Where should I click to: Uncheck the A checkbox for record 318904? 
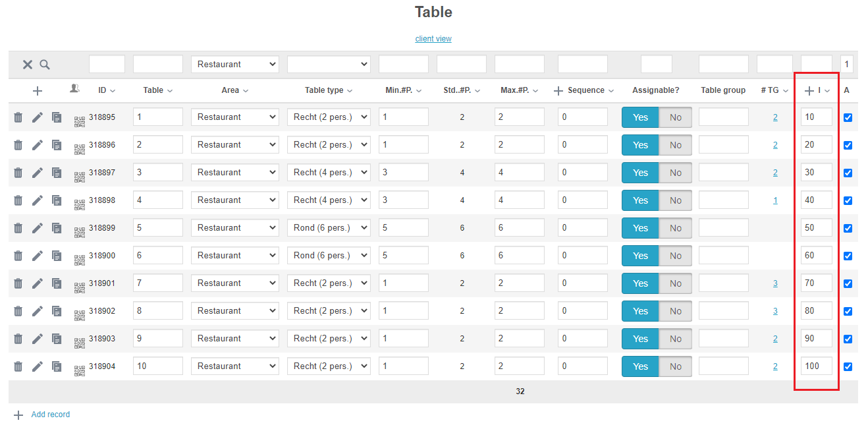pyautogui.click(x=848, y=367)
